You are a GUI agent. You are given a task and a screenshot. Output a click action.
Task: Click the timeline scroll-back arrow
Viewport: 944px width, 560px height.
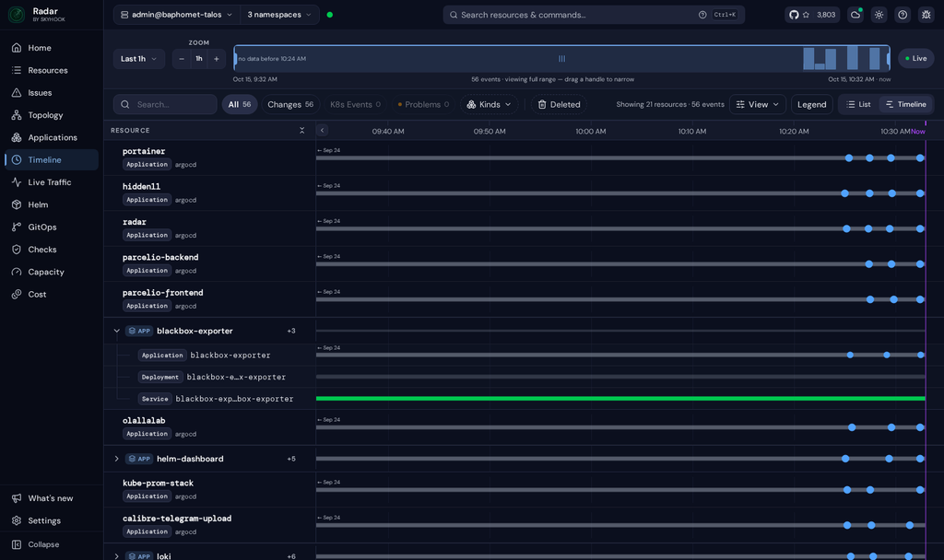322,131
